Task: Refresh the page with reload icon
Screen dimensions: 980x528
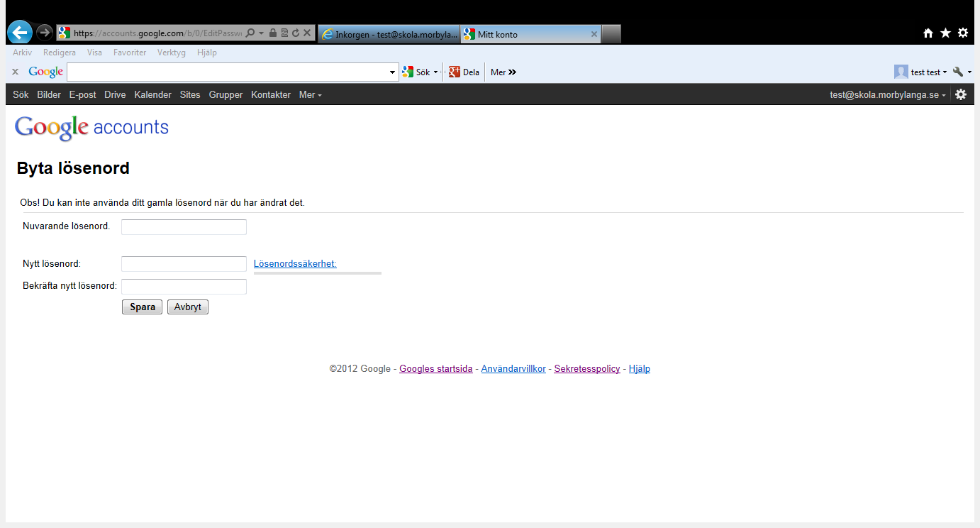Action: [296, 33]
